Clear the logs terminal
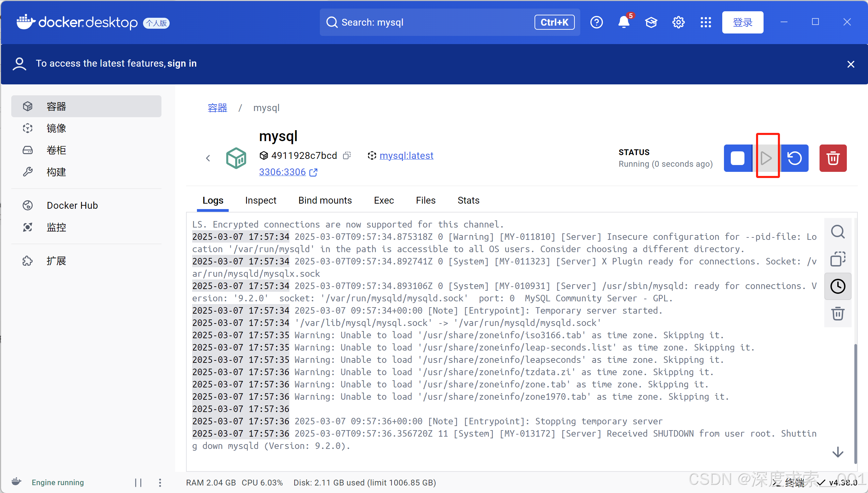The height and width of the screenshot is (493, 868). point(837,314)
